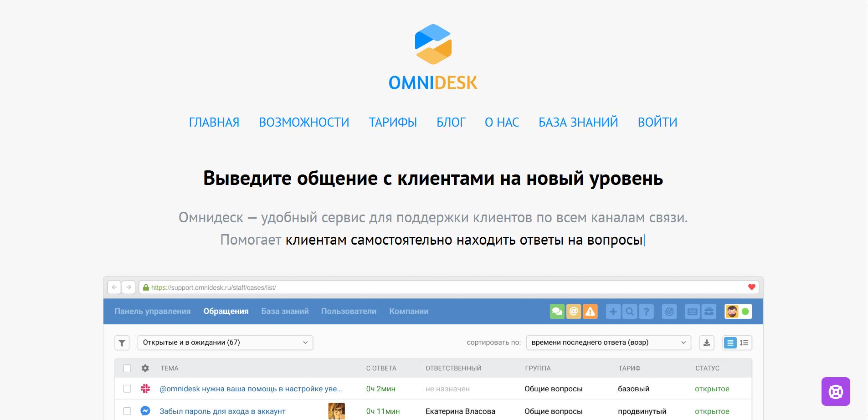This screenshot has height=420, width=868.
Task: Open the sort dropdown 'времени последнего ответа'
Action: point(608,343)
